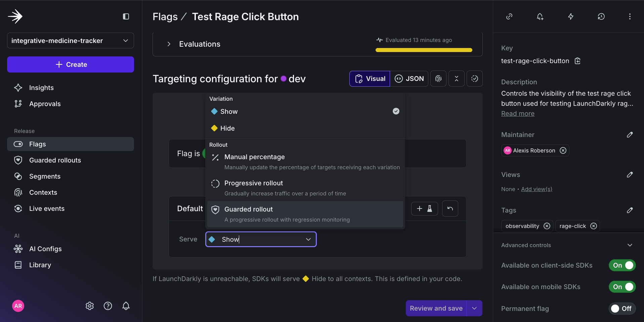Click the yellow evaluation progress bar
644x322 pixels.
tap(423, 50)
